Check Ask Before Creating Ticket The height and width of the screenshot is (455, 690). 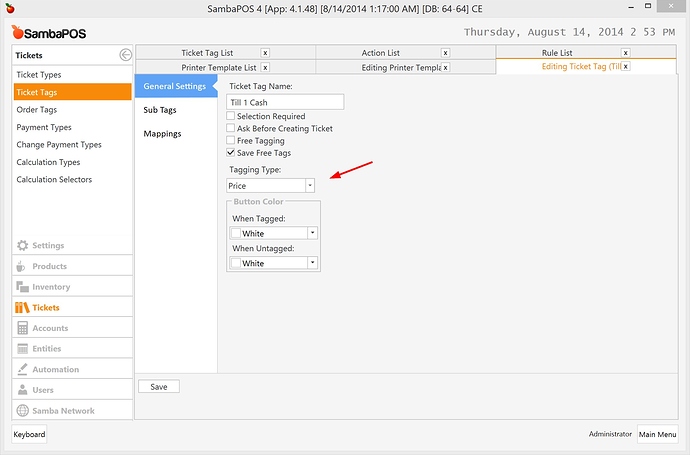[231, 129]
